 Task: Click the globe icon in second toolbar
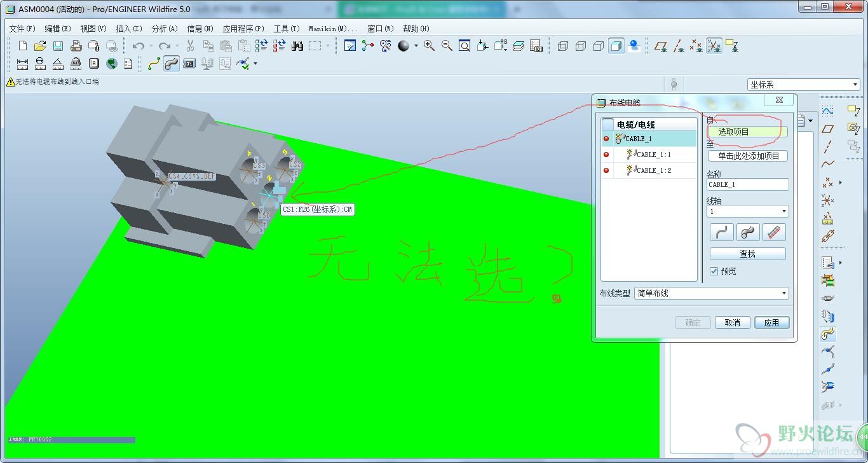click(x=112, y=64)
